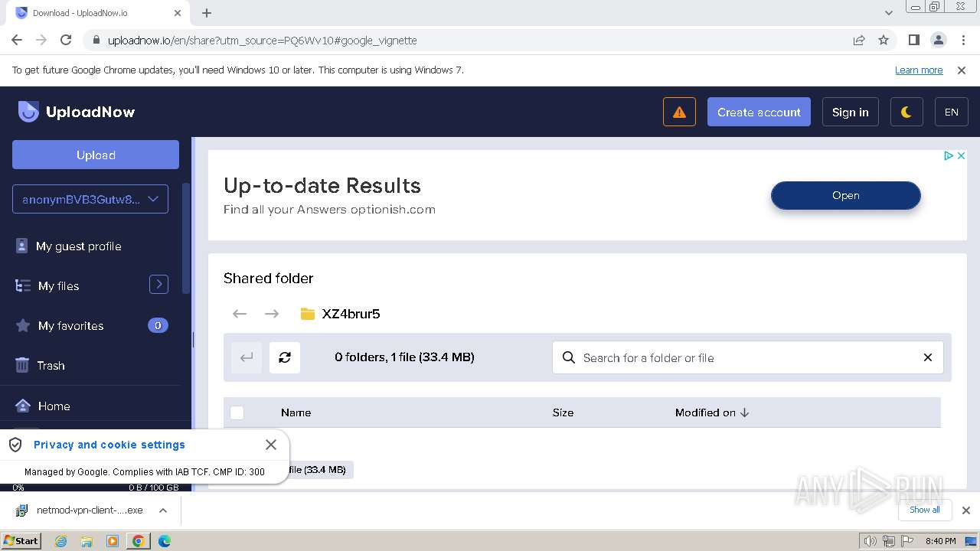The image size is (980, 551).
Task: Dismiss the Chrome update notice
Action: (962, 70)
